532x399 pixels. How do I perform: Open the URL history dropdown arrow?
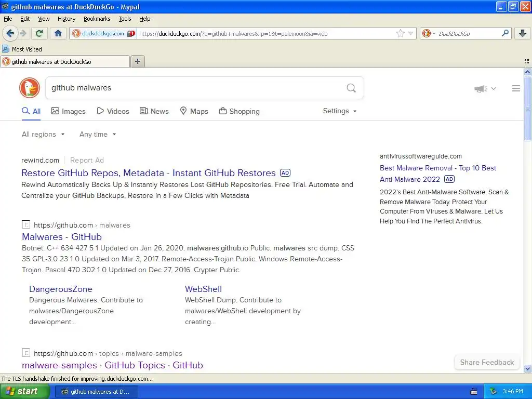410,33
